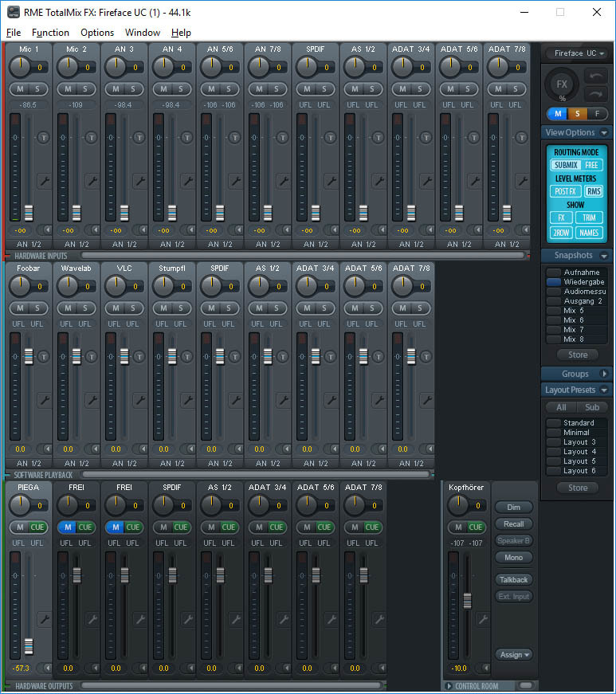Screen dimensions: 616x694
Task: Click the pan knob on the Foobar channel
Action: (19, 286)
